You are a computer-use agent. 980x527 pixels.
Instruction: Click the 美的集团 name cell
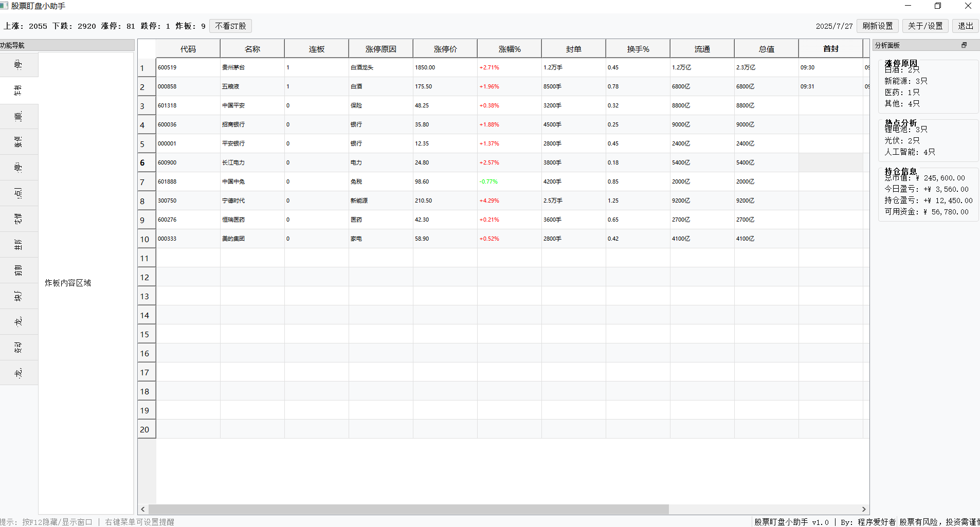pyautogui.click(x=252, y=239)
